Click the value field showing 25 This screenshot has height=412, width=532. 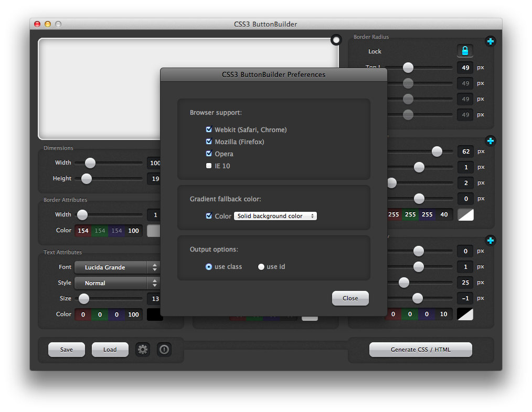(465, 282)
